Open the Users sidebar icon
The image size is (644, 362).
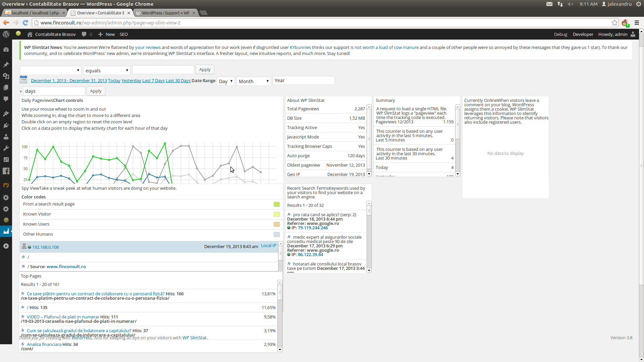coord(6,137)
